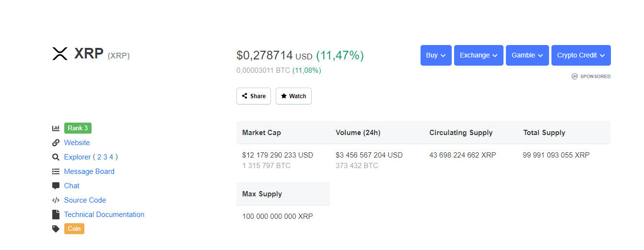Viewport: 644px width, 250px height.
Task: Click the list icon beside Message Board
Action: [x=56, y=171]
